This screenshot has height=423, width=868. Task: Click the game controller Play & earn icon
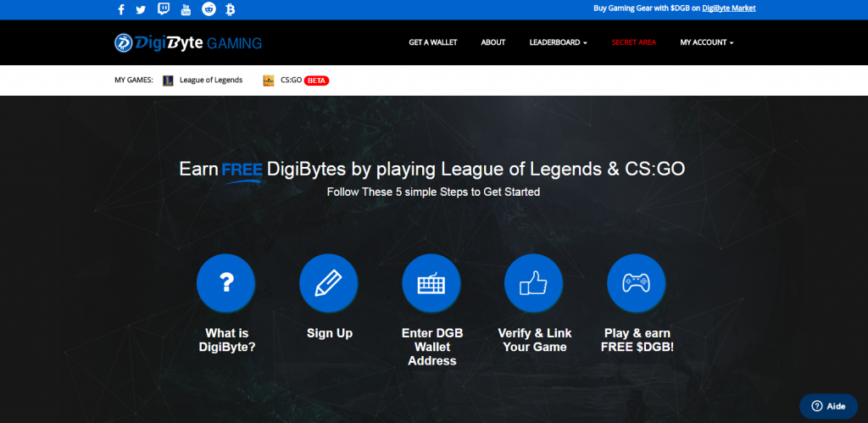[637, 283]
